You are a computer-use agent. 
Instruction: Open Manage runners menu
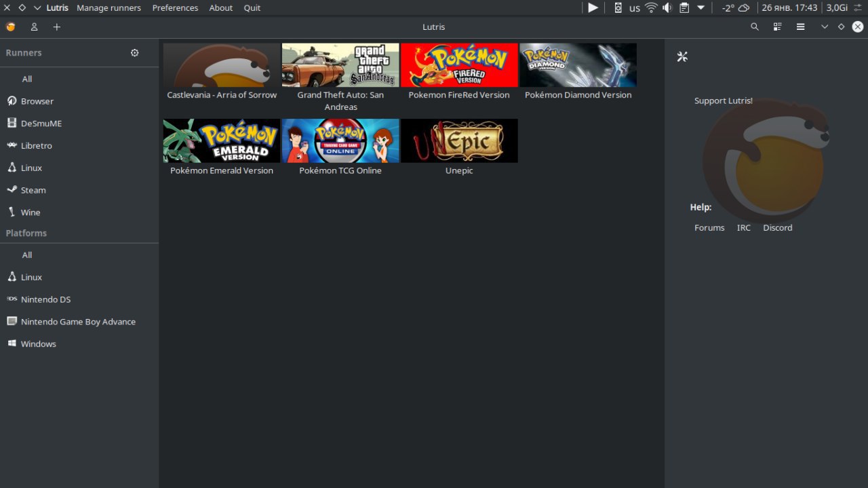(108, 8)
